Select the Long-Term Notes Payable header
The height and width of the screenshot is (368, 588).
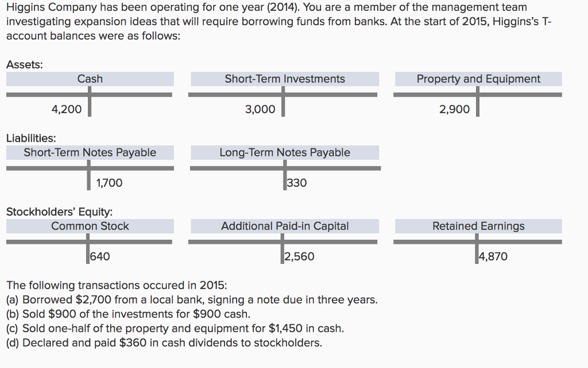pyautogui.click(x=285, y=152)
